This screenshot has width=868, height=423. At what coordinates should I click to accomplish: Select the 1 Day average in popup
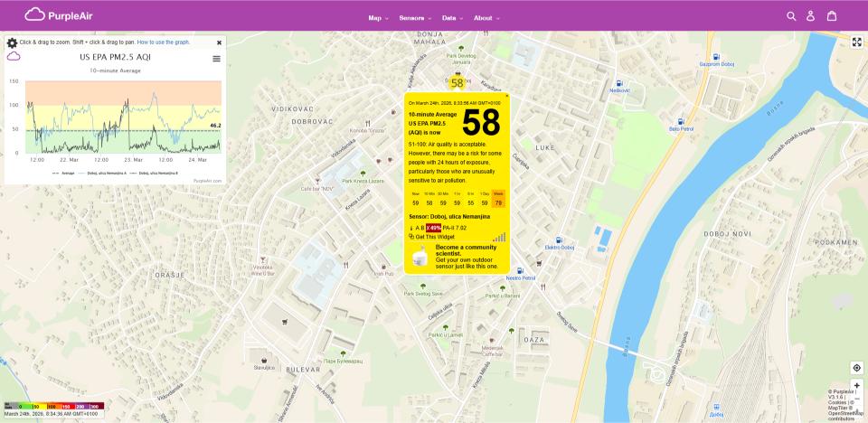[485, 200]
